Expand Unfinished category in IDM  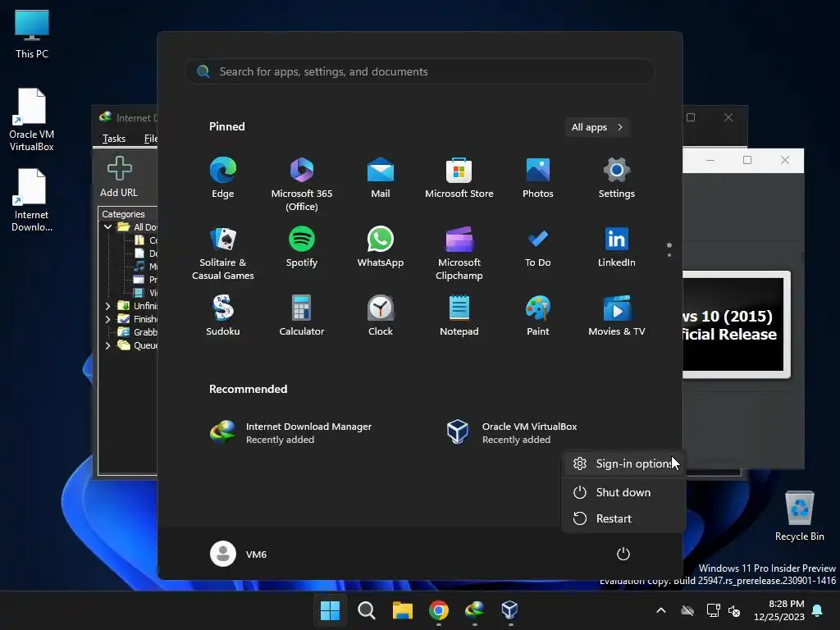point(107,306)
